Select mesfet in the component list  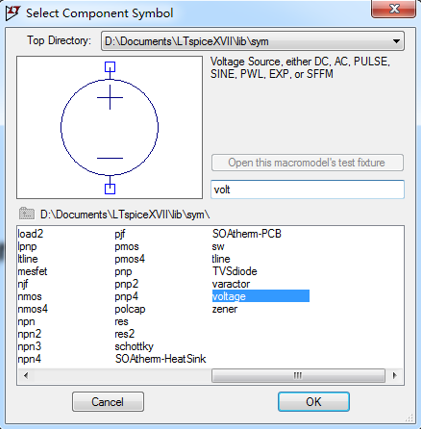click(32, 271)
